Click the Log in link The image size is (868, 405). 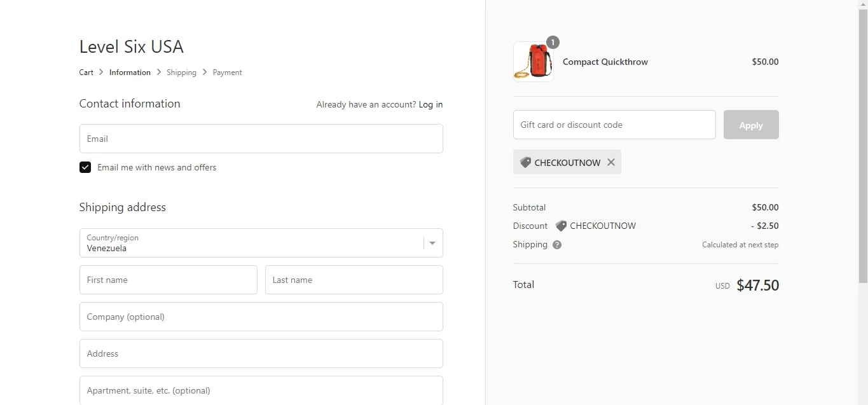(x=431, y=104)
